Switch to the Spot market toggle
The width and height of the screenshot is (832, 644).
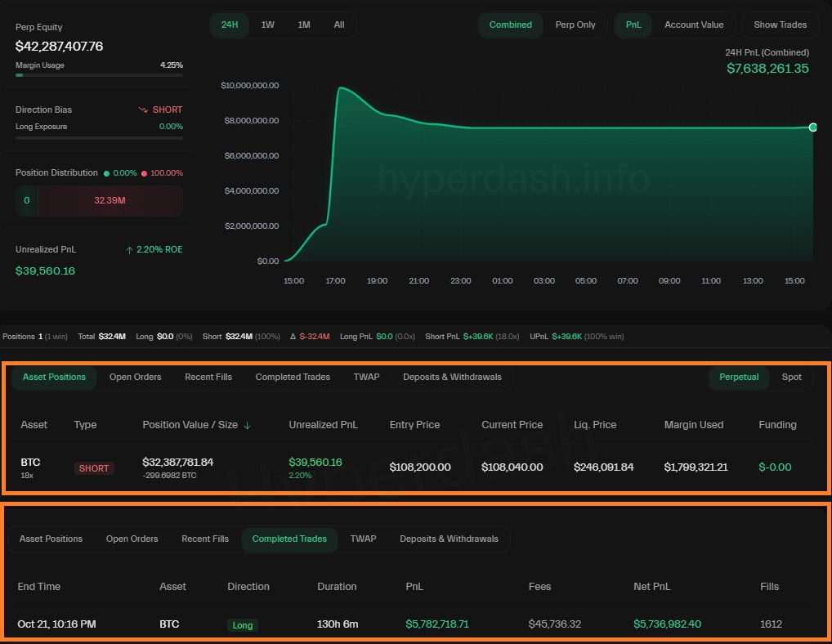791,378
